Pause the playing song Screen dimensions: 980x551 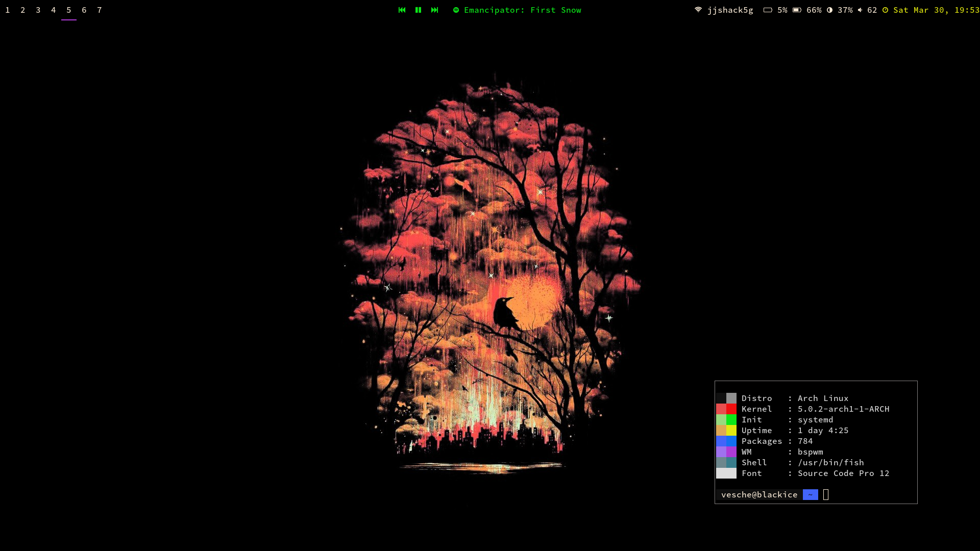(418, 10)
